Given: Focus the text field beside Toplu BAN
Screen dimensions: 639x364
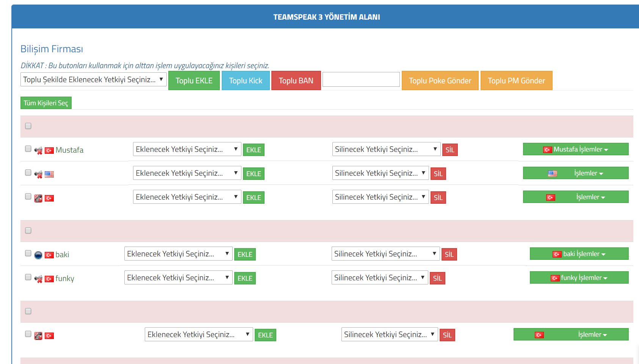Looking at the screenshot, I should 361,80.
